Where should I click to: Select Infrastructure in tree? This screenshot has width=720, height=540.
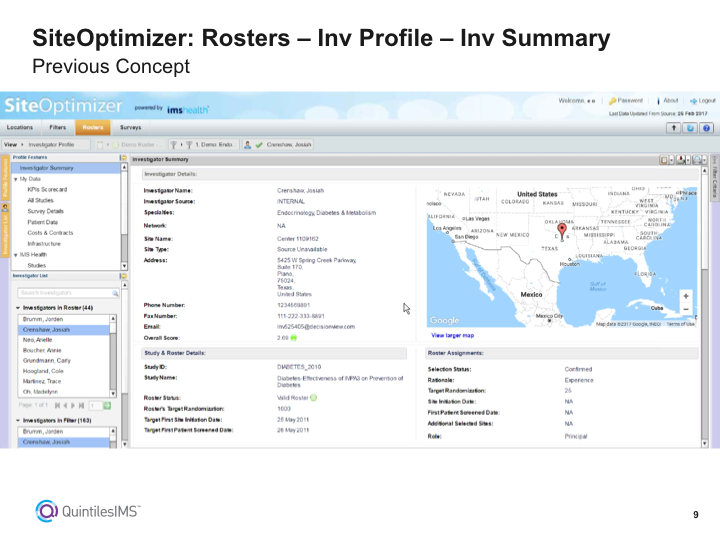pos(44,244)
